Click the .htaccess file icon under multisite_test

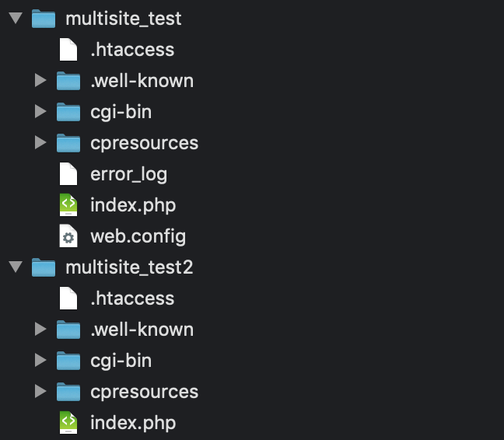pos(69,50)
